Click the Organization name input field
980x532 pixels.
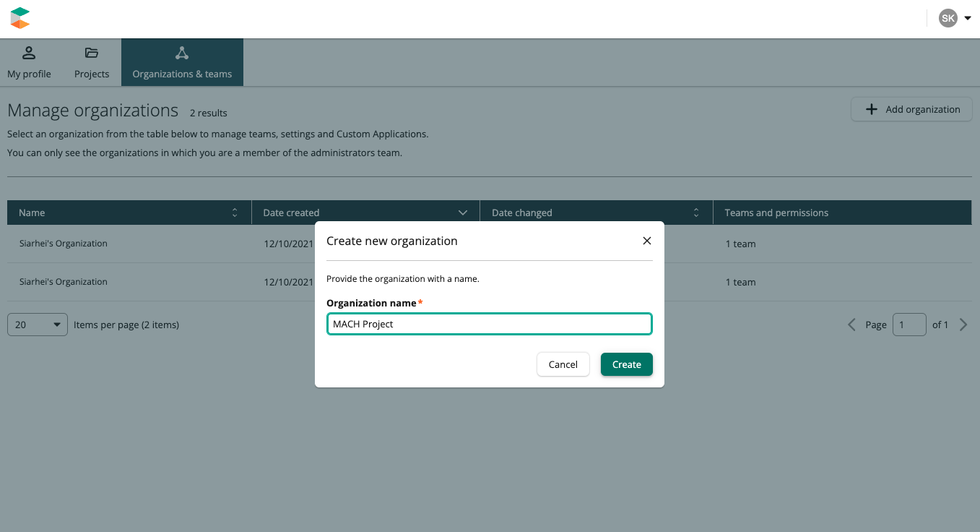[489, 324]
